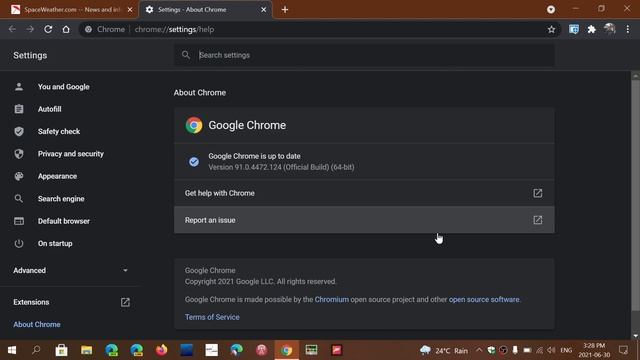Image resolution: width=640 pixels, height=360 pixels.
Task: Show hidden system tray icons
Action: tap(479, 350)
